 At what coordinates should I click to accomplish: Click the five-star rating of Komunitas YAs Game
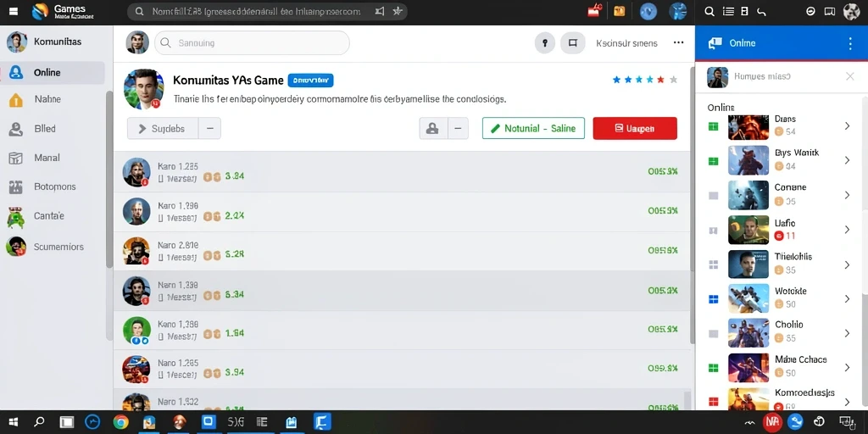tap(645, 80)
